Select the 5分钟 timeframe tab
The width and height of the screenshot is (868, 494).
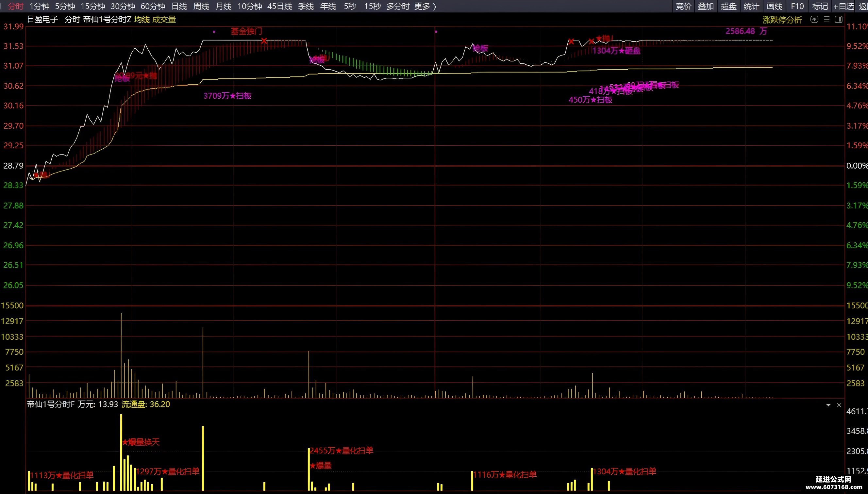[x=65, y=6]
